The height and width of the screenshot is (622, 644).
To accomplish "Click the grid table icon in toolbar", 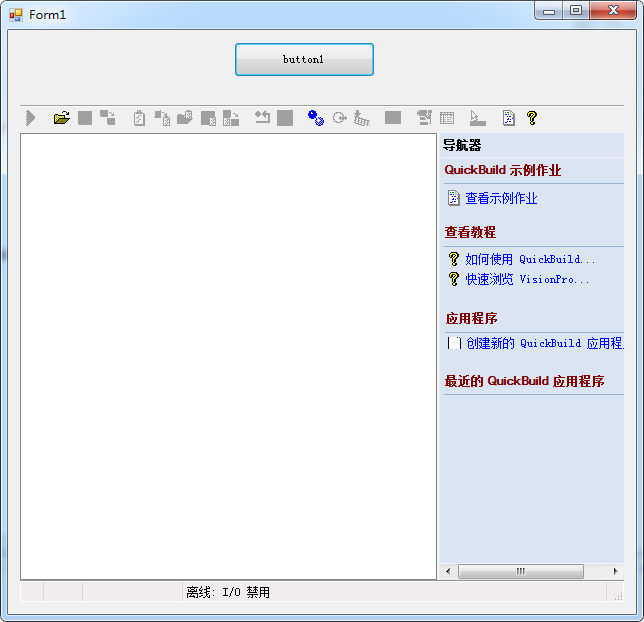I will (447, 118).
